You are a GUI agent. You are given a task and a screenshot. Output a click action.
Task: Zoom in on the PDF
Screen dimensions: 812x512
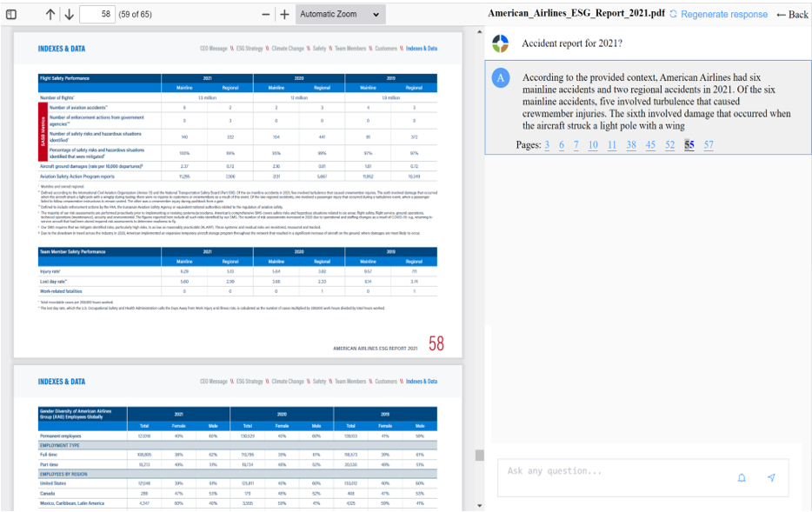tap(284, 15)
